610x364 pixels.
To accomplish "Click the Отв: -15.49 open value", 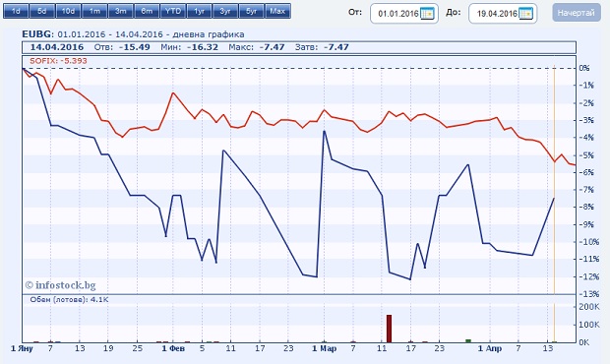I will (x=122, y=47).
